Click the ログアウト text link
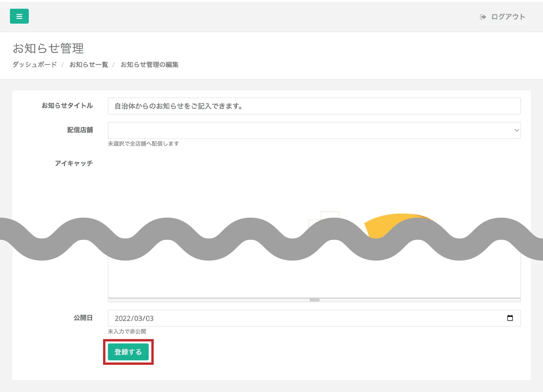543x392 pixels. coord(508,17)
